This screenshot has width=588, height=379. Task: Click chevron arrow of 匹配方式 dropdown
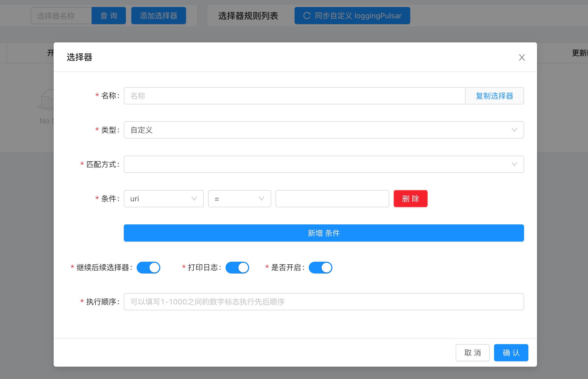pos(514,164)
